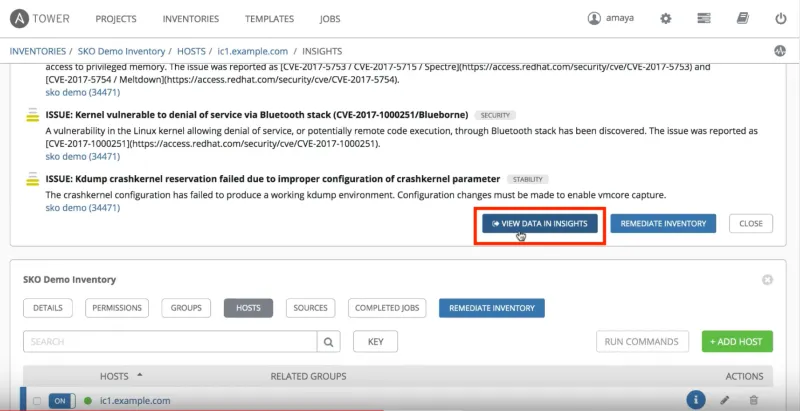
Task: Open the settings gear icon
Action: point(666,19)
